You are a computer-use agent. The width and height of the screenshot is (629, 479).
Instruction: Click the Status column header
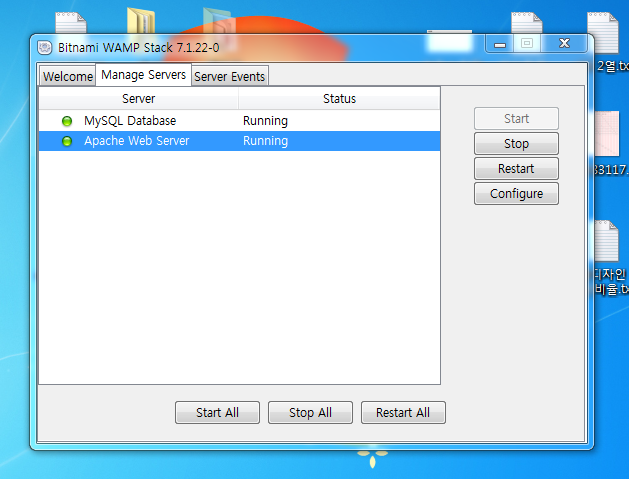pos(339,99)
